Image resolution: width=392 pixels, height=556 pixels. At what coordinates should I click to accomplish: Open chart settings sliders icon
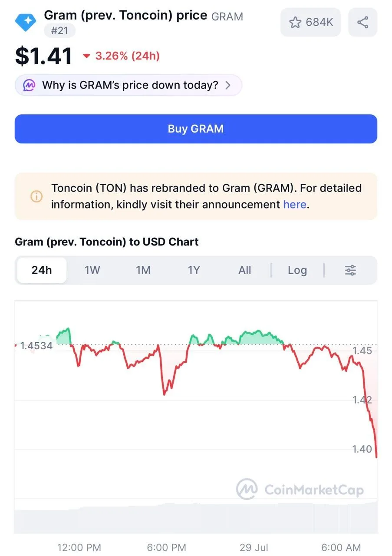[x=350, y=270]
